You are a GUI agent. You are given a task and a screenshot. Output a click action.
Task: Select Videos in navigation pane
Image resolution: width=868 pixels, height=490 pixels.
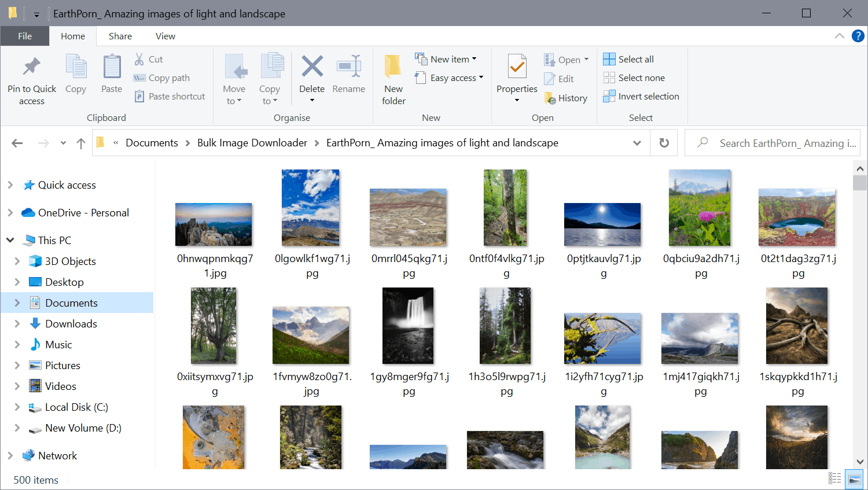point(60,386)
